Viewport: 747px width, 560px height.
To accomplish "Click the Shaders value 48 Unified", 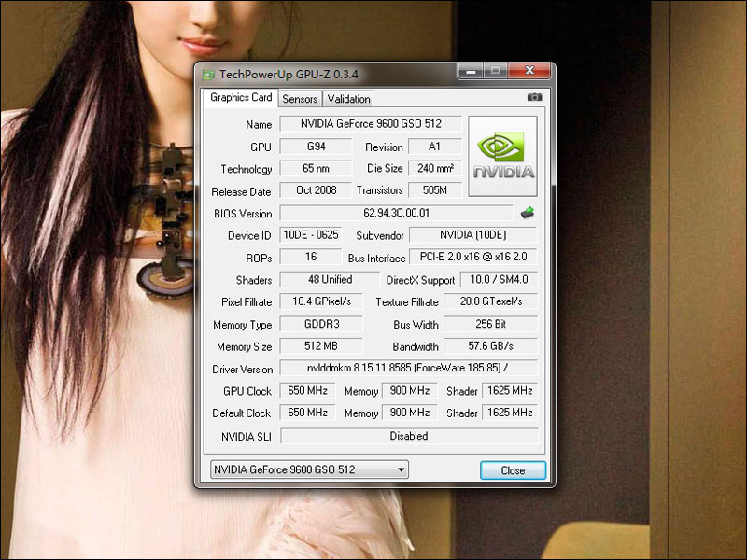I will [330, 279].
